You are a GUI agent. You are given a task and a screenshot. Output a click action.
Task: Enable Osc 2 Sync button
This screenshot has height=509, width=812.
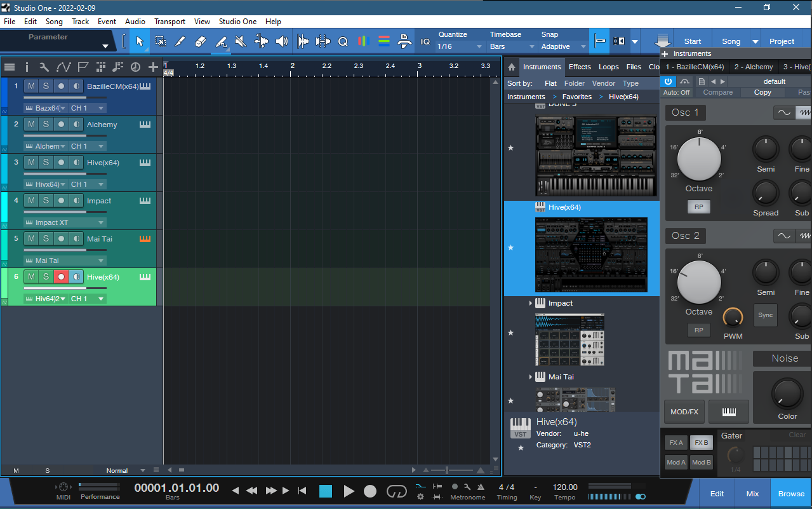coord(766,315)
